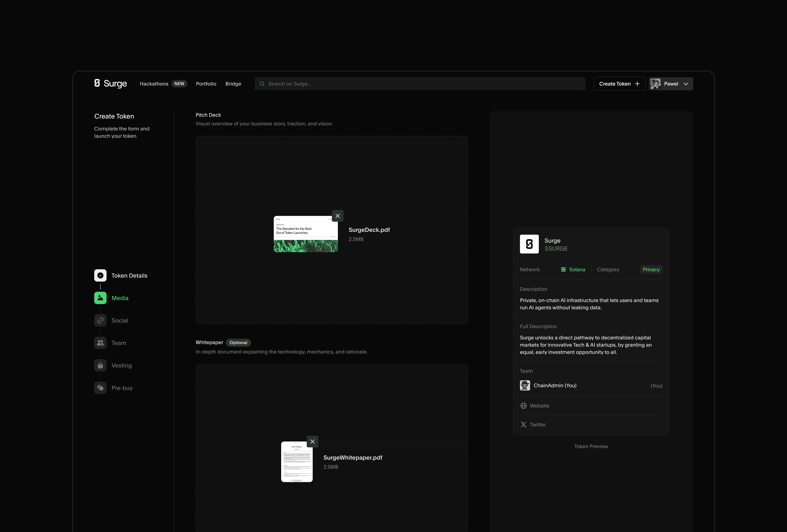Image resolution: width=787 pixels, height=532 pixels.
Task: Select the Vesting lock icon
Action: [100, 365]
